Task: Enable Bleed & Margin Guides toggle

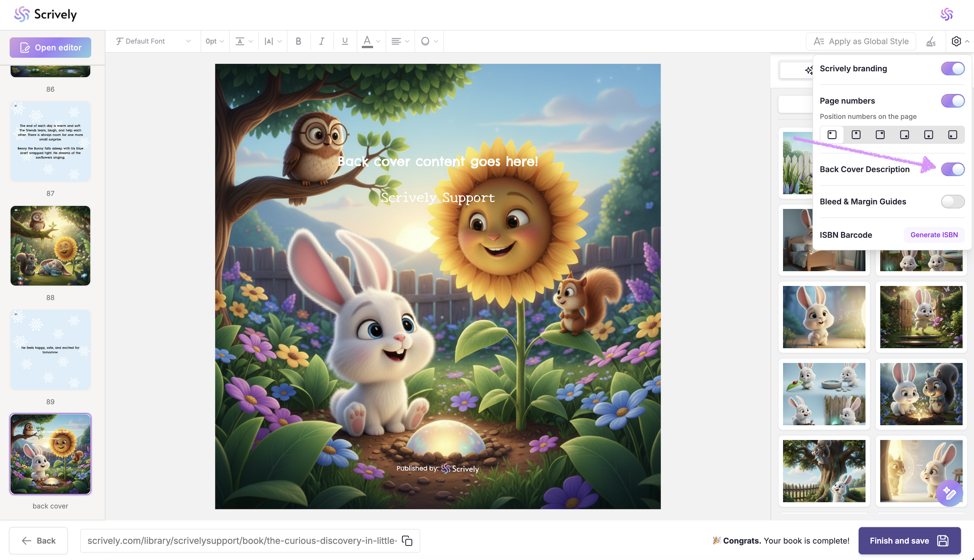Action: pyautogui.click(x=952, y=202)
